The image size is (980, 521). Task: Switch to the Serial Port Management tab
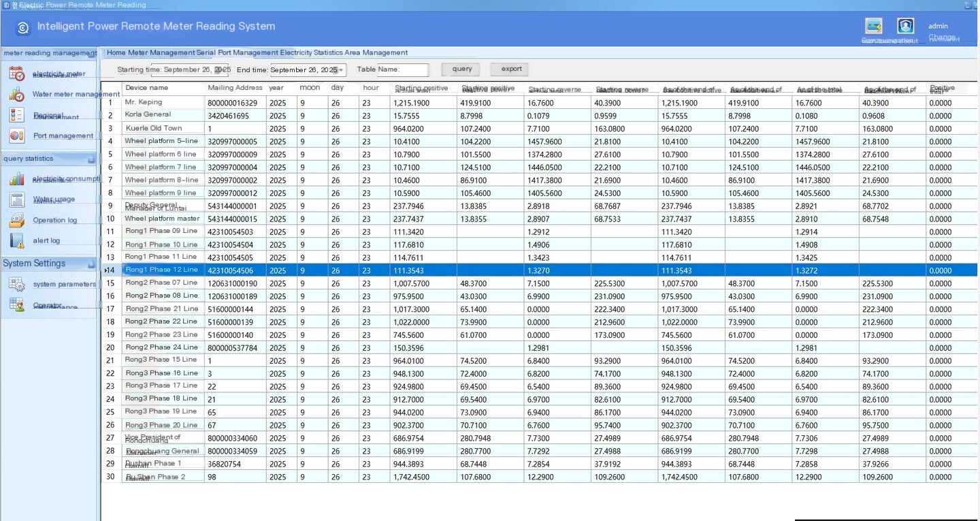238,52
